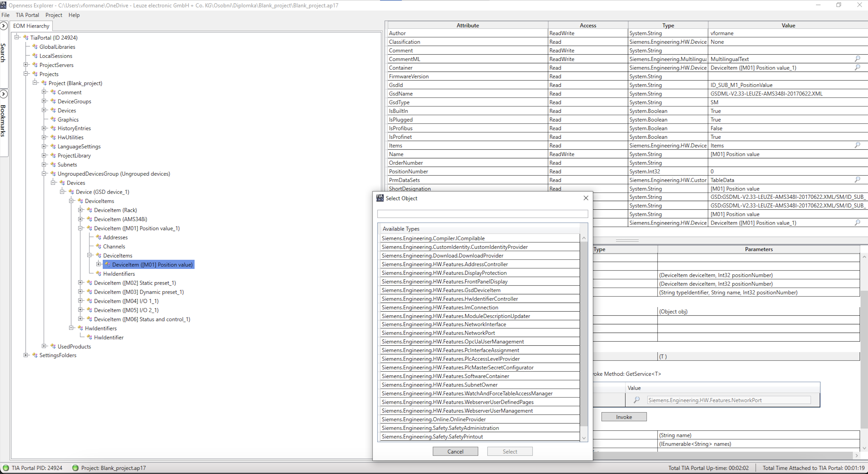
Task: Click magnifier icon in PrmDataSets row
Action: click(x=857, y=180)
